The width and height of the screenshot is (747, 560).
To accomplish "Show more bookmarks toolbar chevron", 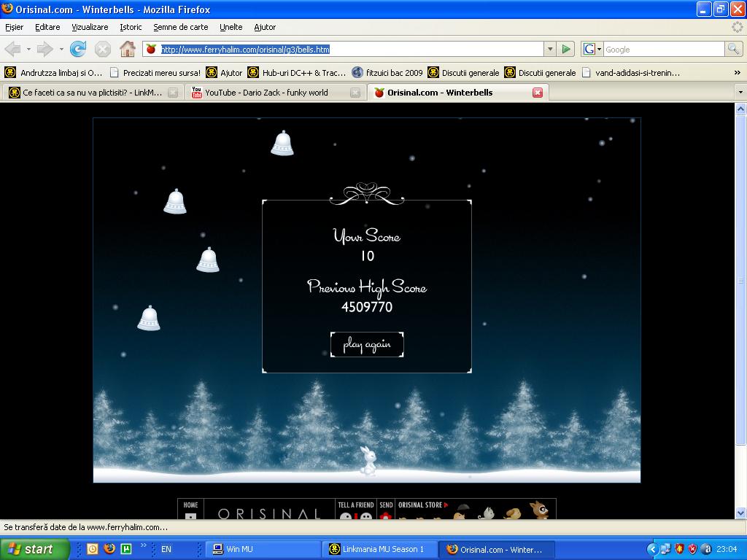I will (x=737, y=73).
